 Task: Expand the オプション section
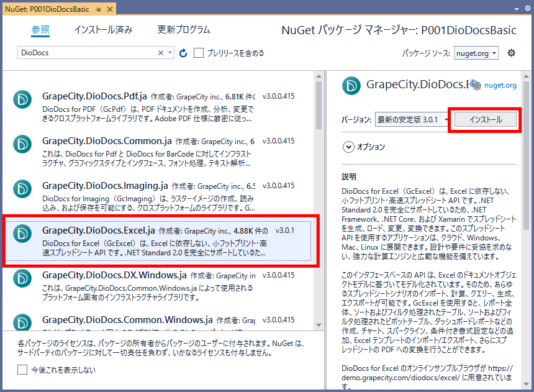348,147
